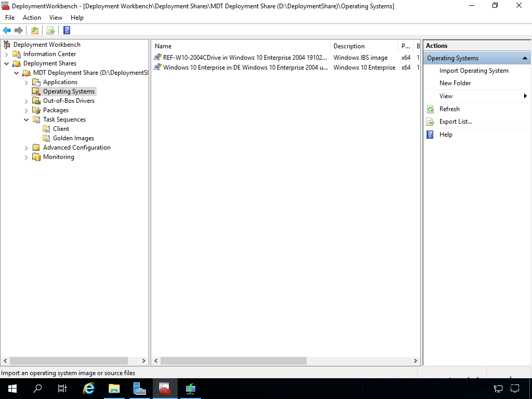532x399 pixels.
Task: Click the Back arrow toolbar icon
Action: point(7,31)
